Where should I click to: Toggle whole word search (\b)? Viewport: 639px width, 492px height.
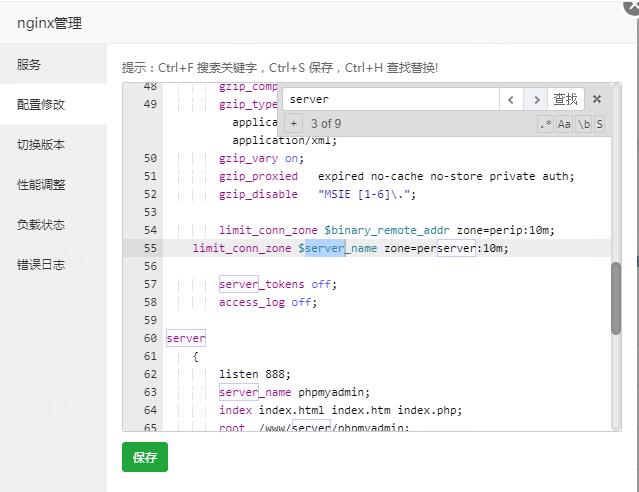[x=584, y=124]
